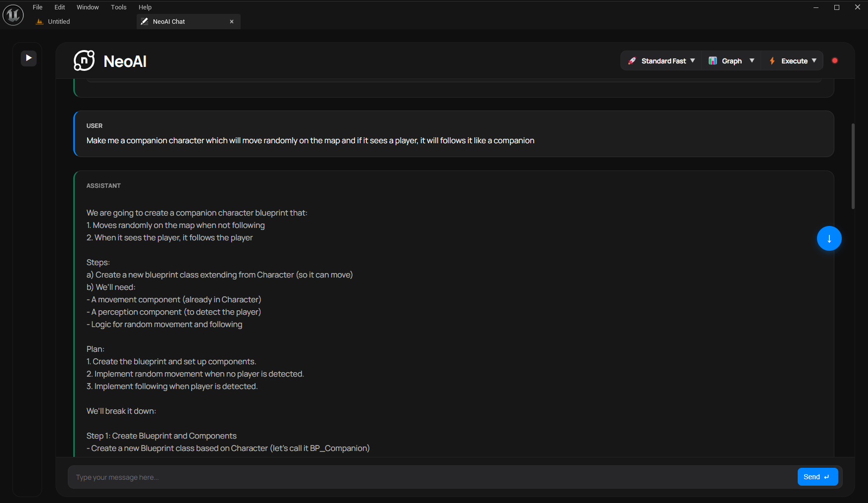
Task: Open the Graph dropdown arrow
Action: pyautogui.click(x=752, y=60)
